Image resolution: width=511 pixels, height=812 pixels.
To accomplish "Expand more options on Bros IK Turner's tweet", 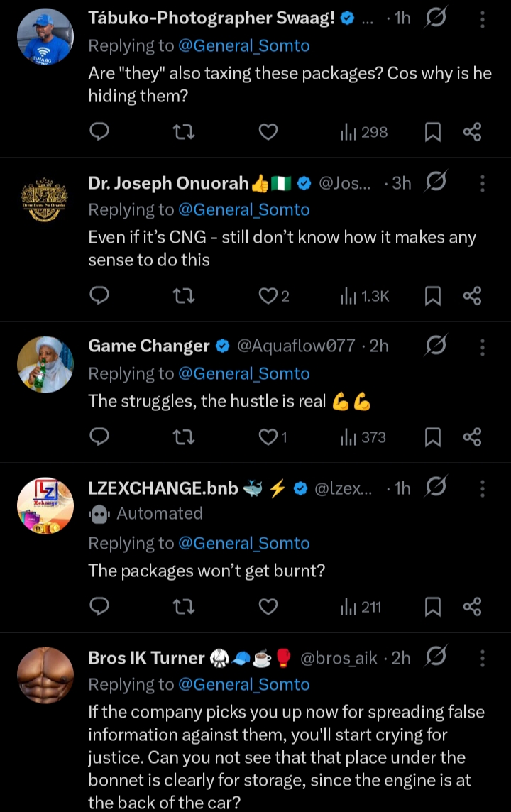I will click(483, 659).
